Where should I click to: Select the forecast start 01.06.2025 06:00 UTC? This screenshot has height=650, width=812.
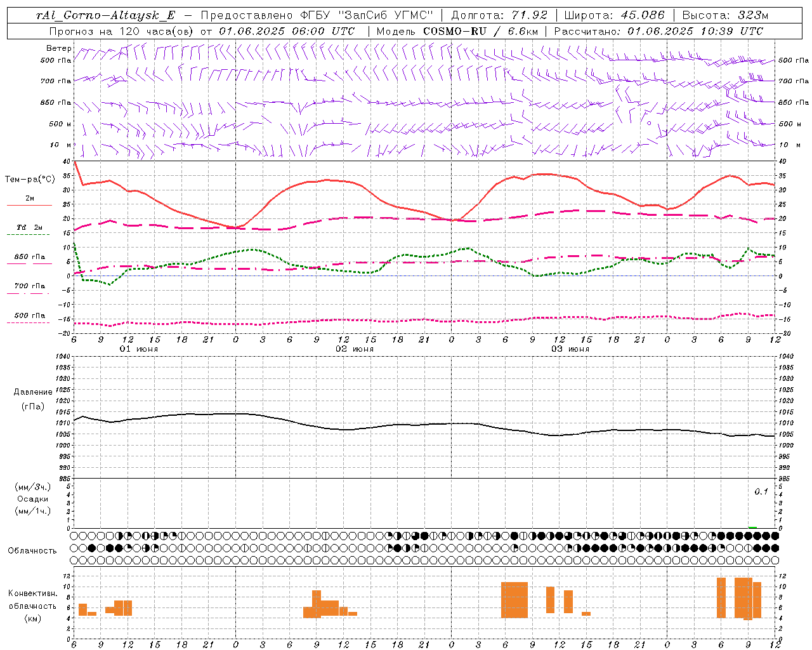click(287, 31)
